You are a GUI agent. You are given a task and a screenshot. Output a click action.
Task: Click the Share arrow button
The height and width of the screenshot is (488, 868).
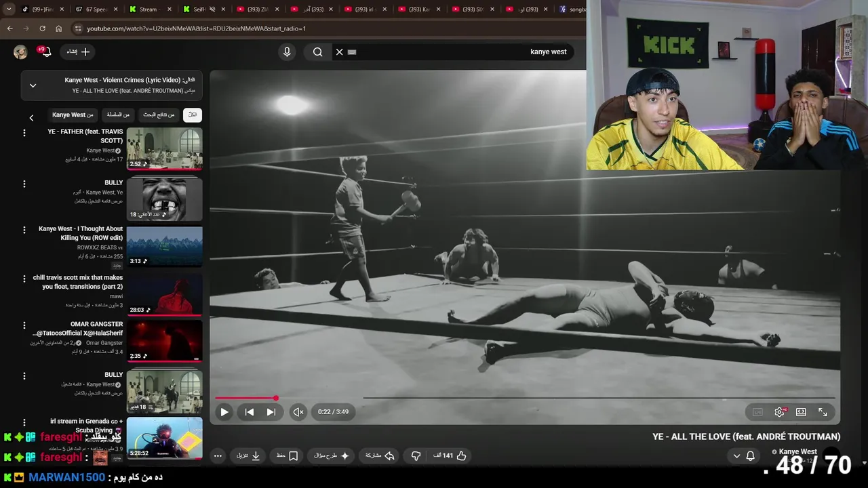[380, 456]
